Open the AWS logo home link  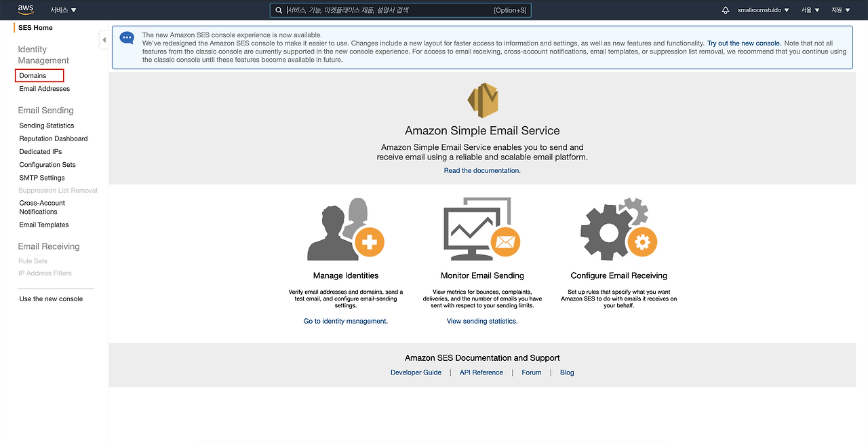(x=26, y=10)
